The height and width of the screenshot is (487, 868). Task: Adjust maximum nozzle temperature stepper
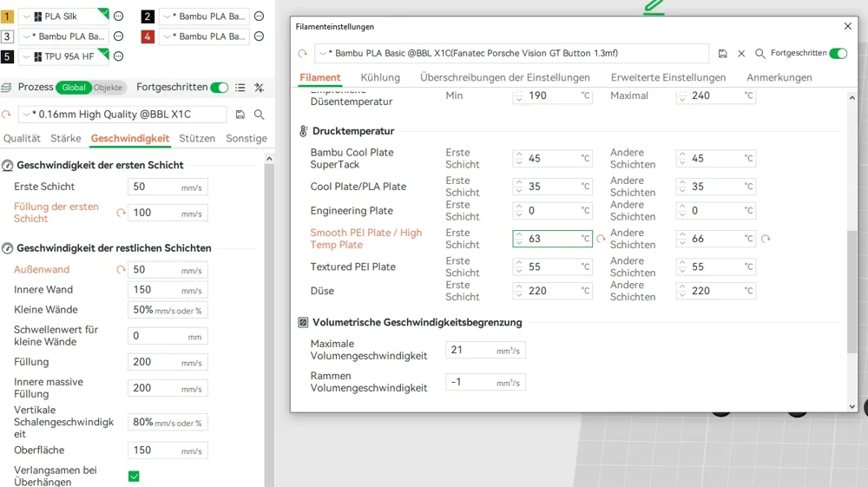[682, 95]
